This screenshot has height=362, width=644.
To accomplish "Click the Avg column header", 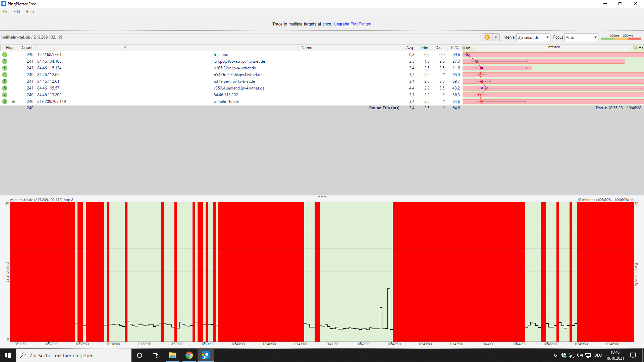I will pyautogui.click(x=410, y=48).
